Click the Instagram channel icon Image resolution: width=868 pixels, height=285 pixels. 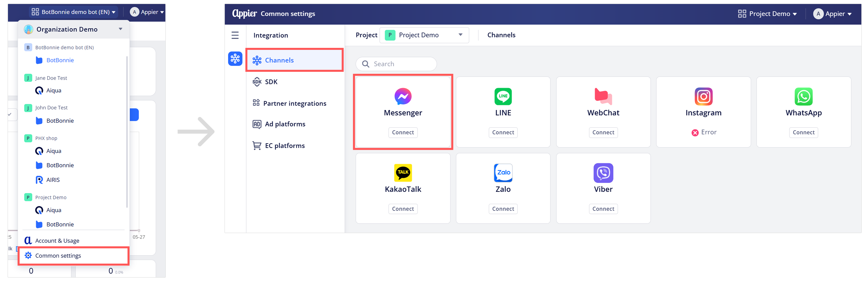click(x=703, y=96)
